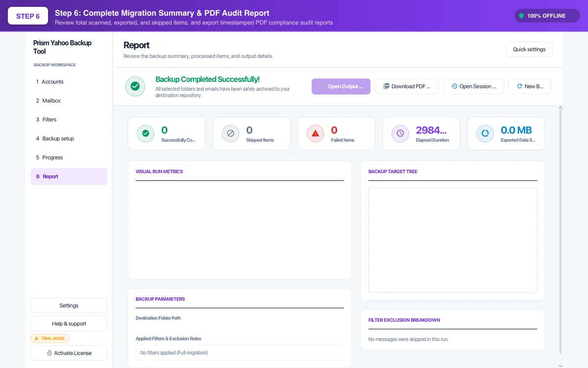Image resolution: width=588 pixels, height=368 pixels.
Task: Click the green backup completed checkmark icon
Action: coord(135,86)
